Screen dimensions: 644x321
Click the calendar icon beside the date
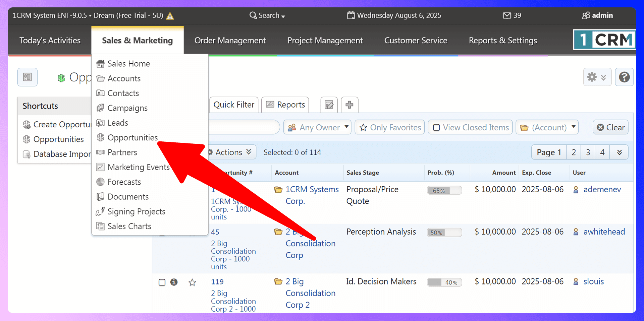click(x=351, y=15)
